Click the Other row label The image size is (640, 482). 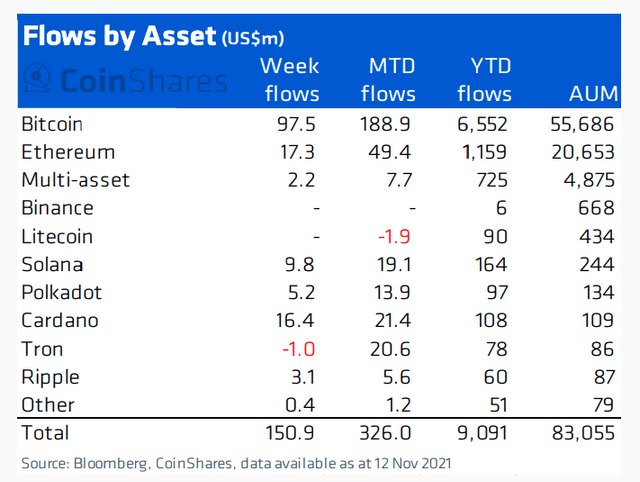[x=47, y=405]
